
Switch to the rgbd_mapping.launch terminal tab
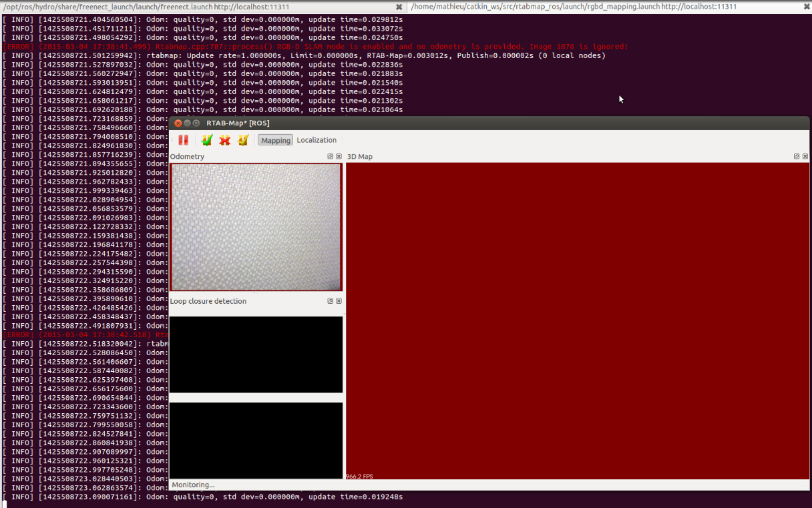pyautogui.click(x=574, y=7)
